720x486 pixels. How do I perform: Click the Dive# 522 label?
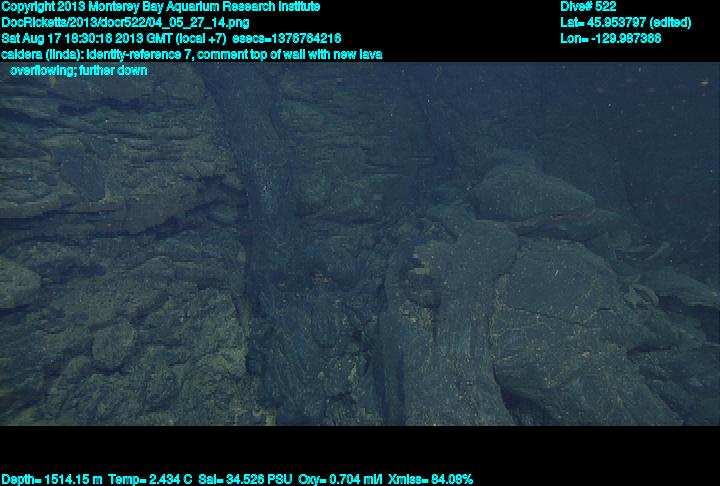pyautogui.click(x=588, y=7)
